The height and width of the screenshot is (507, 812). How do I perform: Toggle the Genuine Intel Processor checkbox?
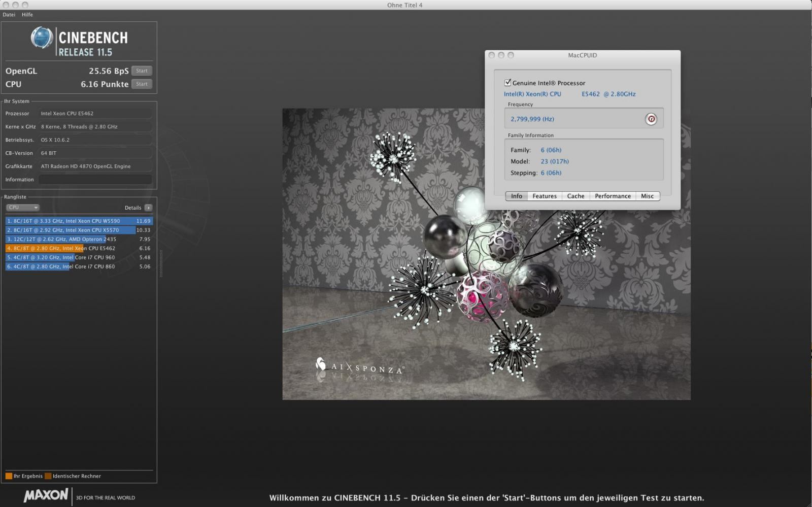507,83
